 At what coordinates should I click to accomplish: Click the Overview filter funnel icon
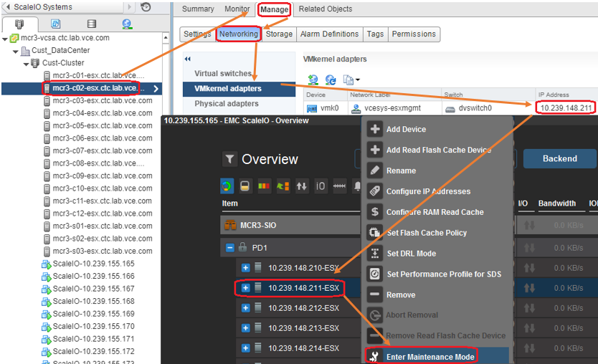coord(229,159)
